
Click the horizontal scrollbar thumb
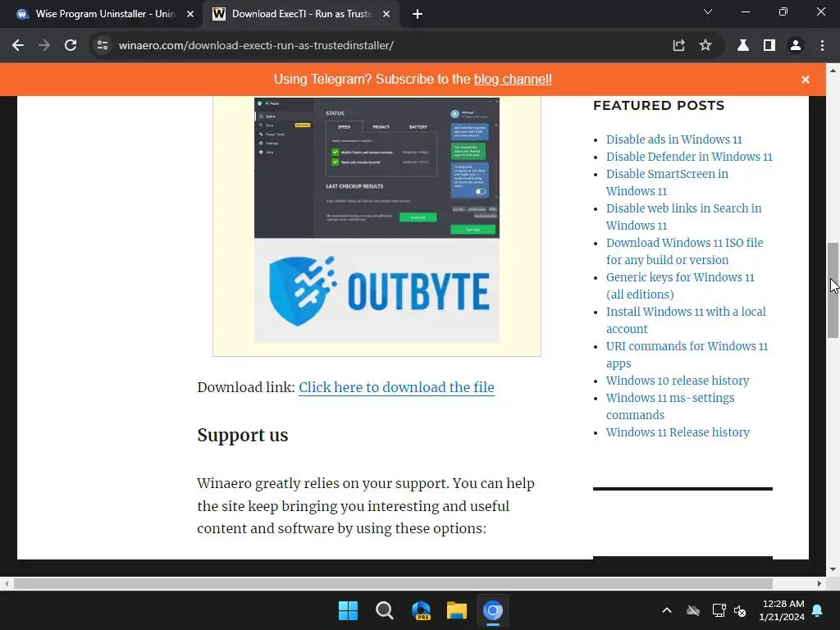pyautogui.click(x=393, y=583)
